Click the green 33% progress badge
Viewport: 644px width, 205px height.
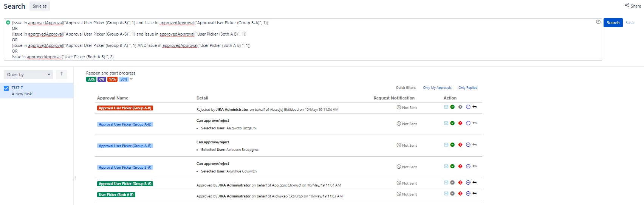pyautogui.click(x=91, y=79)
